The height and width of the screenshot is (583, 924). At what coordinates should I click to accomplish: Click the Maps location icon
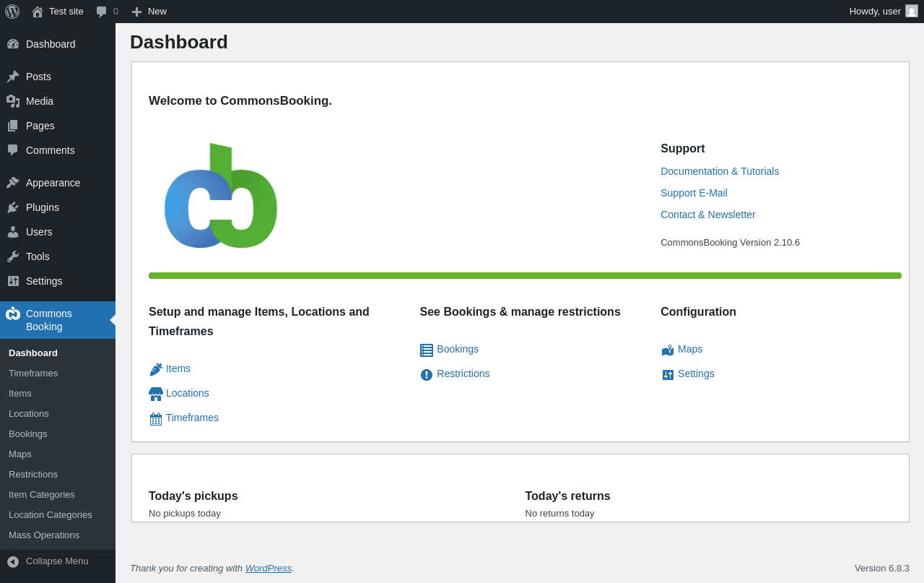point(668,350)
